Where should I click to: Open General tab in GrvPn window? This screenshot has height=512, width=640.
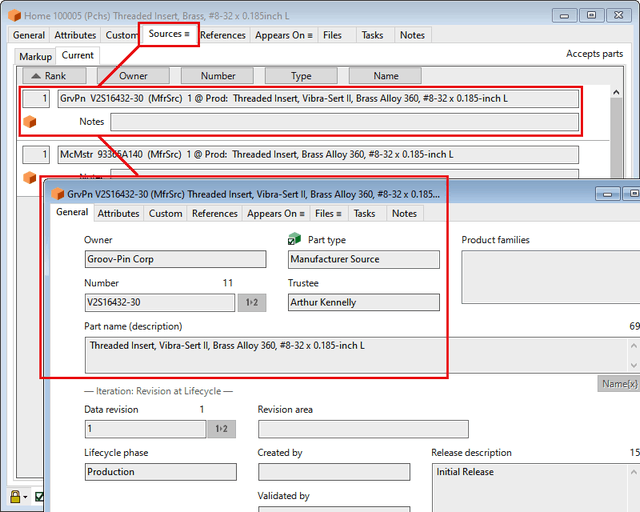click(72, 212)
